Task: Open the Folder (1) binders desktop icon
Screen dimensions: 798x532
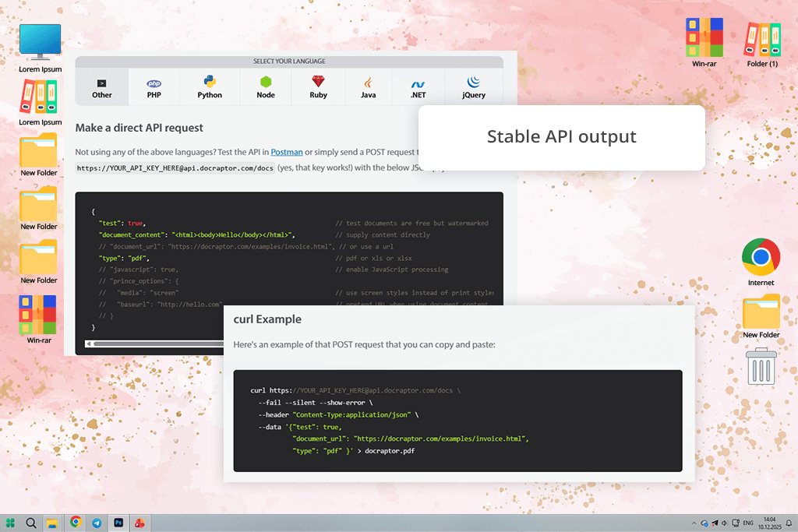Action: (762, 44)
